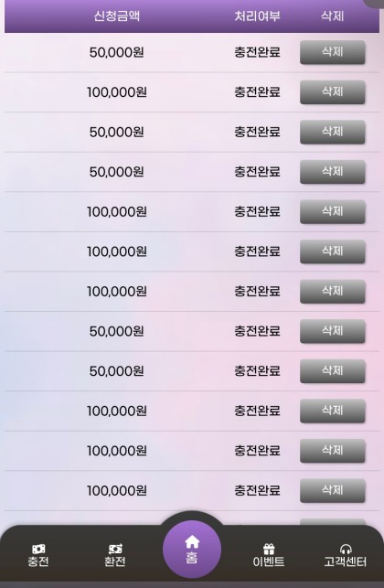
Task: Click 삭제 on the fourth row
Action: tap(332, 172)
